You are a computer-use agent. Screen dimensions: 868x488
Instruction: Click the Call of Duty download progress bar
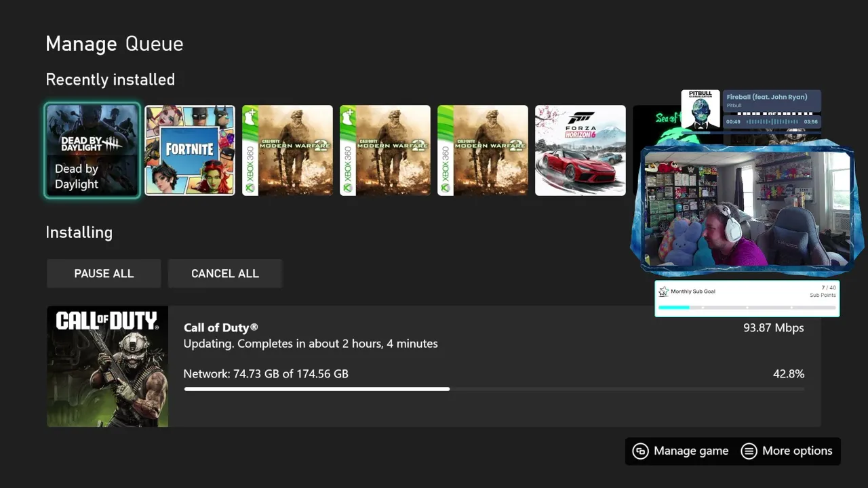pyautogui.click(x=494, y=389)
